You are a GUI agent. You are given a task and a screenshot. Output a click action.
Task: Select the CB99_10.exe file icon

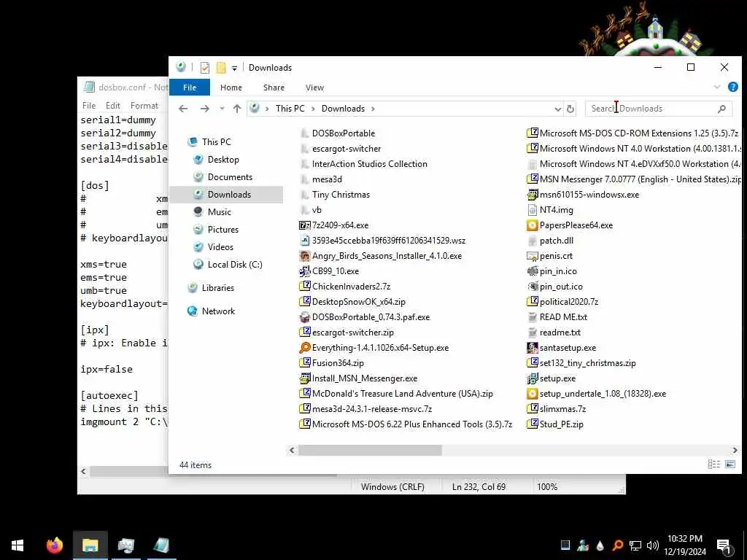304,271
